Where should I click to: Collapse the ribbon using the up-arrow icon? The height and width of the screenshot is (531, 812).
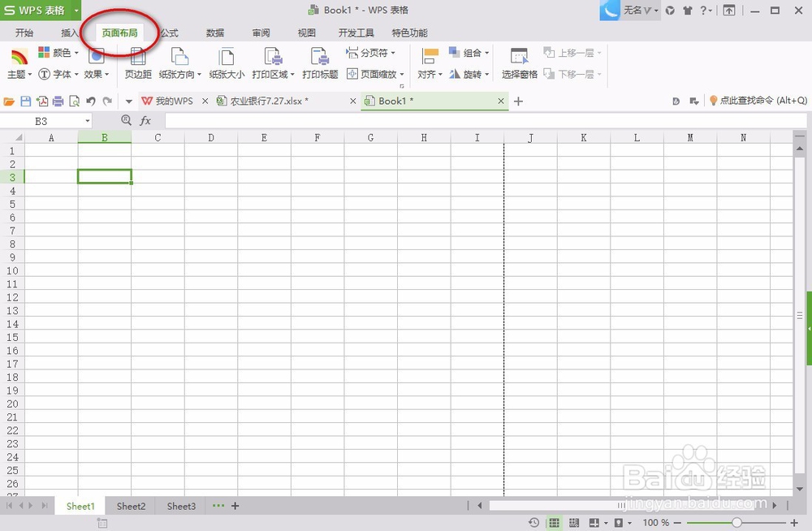pos(728,11)
